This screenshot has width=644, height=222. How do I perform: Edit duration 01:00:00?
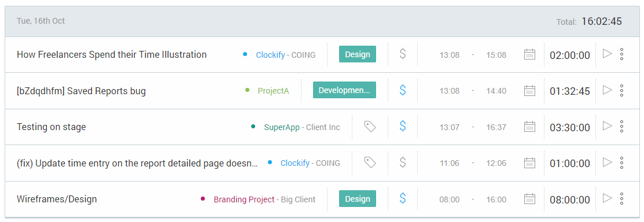click(570, 163)
